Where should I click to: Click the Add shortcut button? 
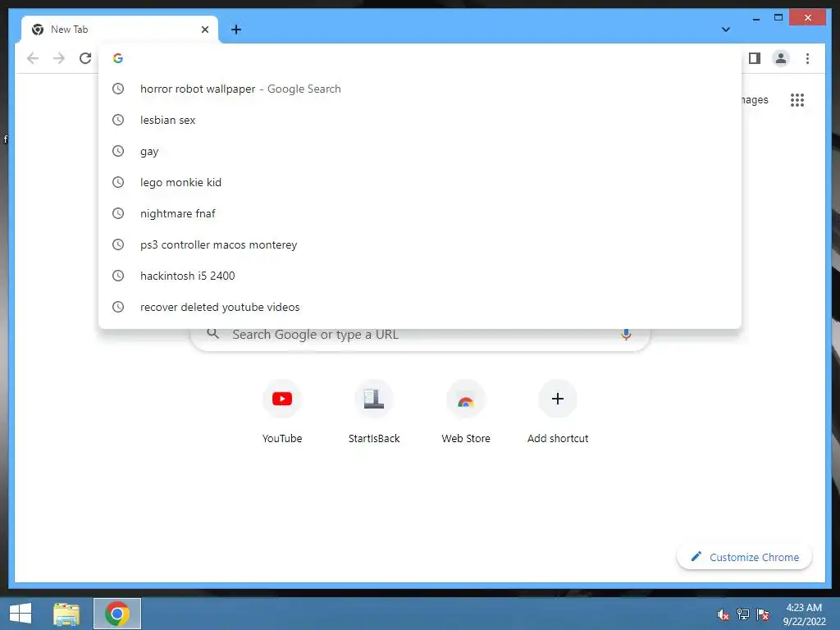coord(558,413)
